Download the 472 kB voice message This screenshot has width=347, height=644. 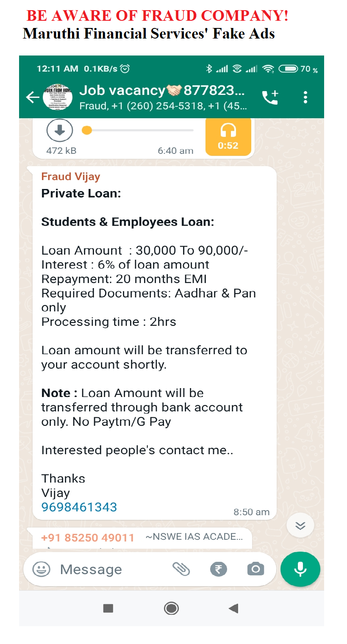[x=60, y=130]
